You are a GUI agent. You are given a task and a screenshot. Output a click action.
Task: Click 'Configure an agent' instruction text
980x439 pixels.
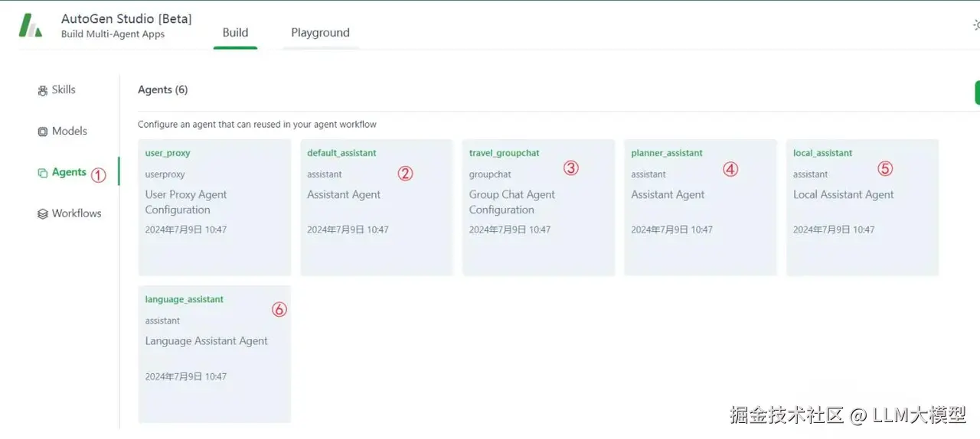[257, 124]
